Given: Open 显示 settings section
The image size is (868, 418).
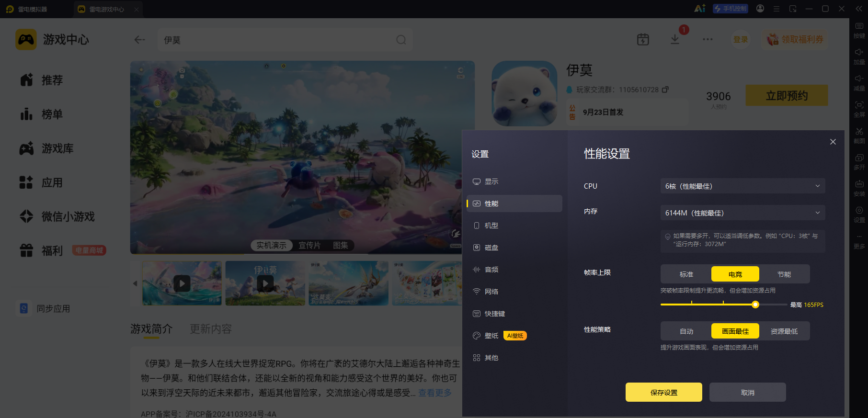Looking at the screenshot, I should [514, 181].
